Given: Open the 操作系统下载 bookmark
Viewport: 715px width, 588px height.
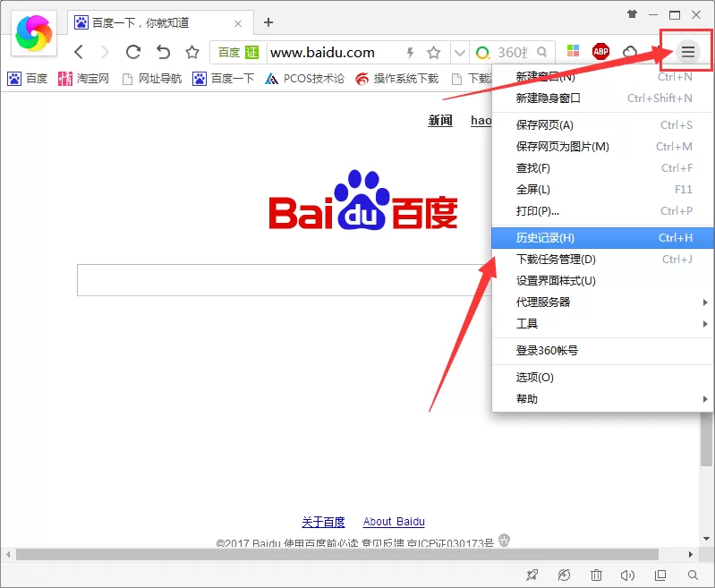Looking at the screenshot, I should (397, 79).
